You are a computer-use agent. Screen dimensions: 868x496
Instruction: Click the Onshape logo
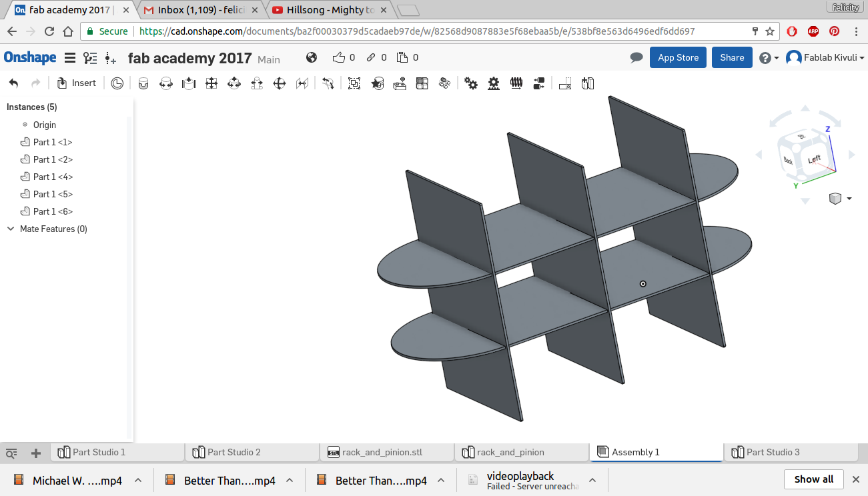point(30,57)
